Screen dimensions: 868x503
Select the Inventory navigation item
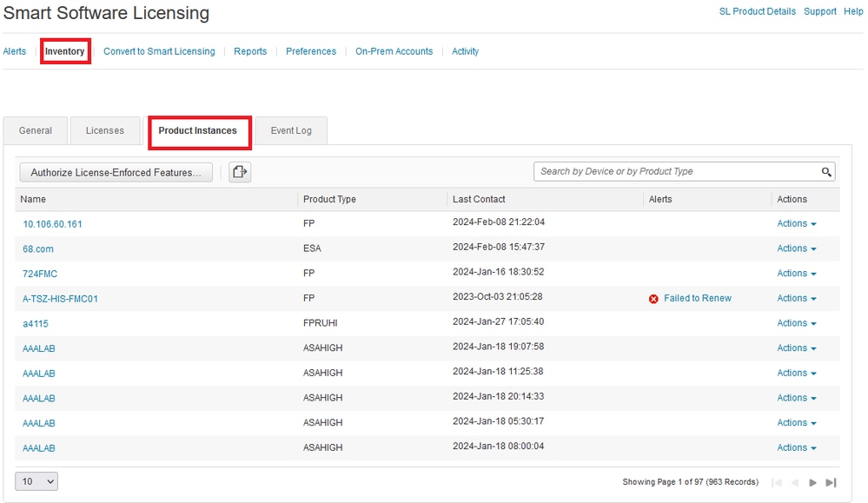pos(65,51)
